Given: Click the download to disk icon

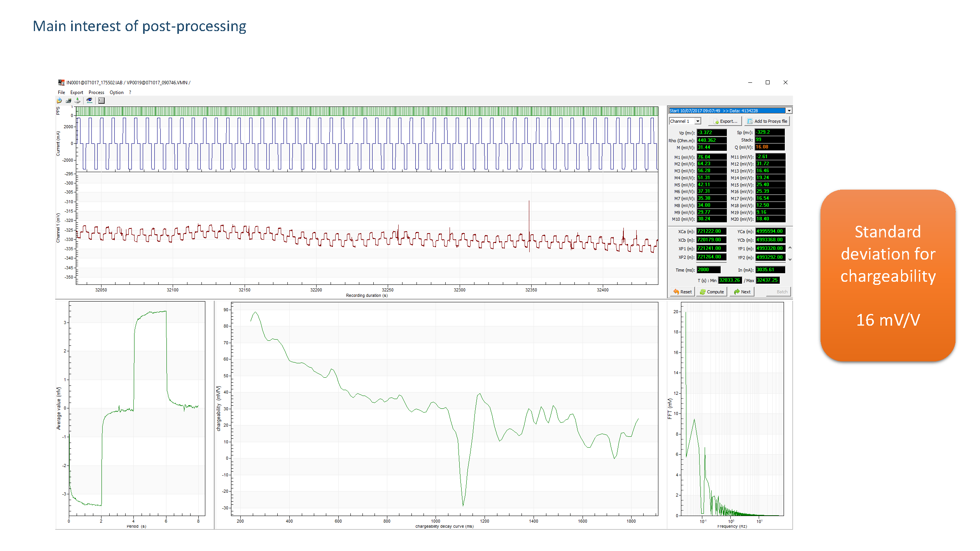Looking at the screenshot, I should (77, 101).
